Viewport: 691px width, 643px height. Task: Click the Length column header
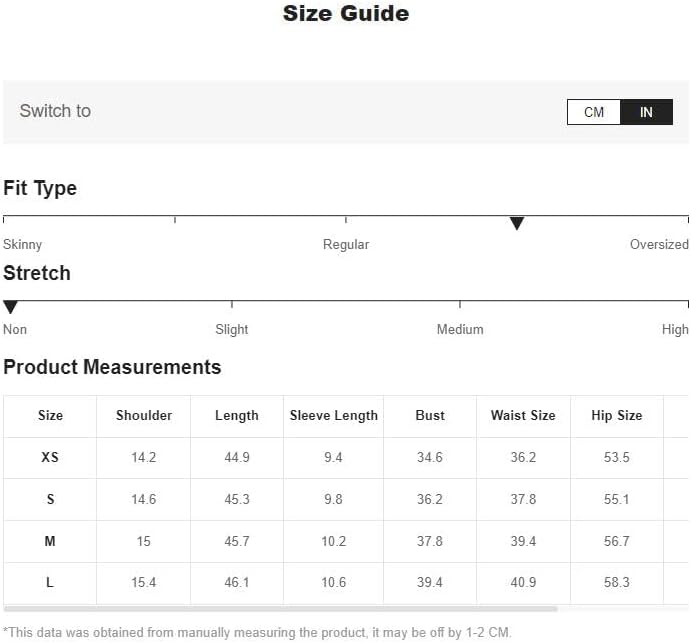point(237,416)
